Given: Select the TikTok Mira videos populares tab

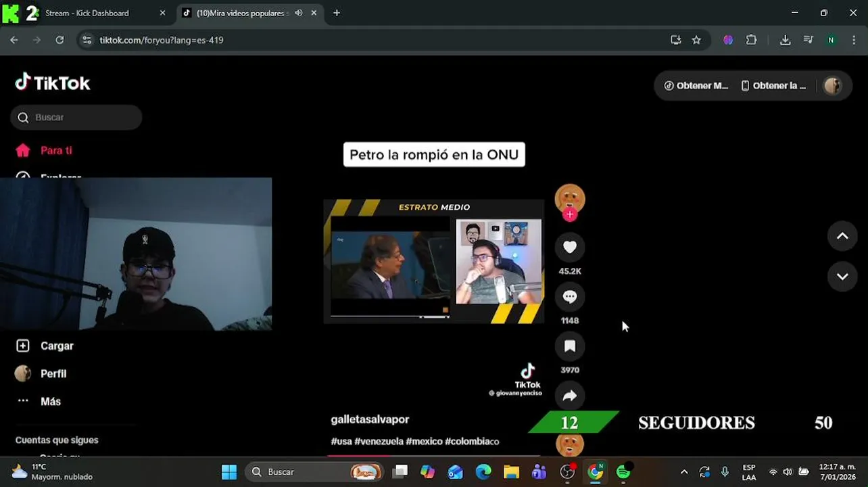Looking at the screenshot, I should [242, 13].
